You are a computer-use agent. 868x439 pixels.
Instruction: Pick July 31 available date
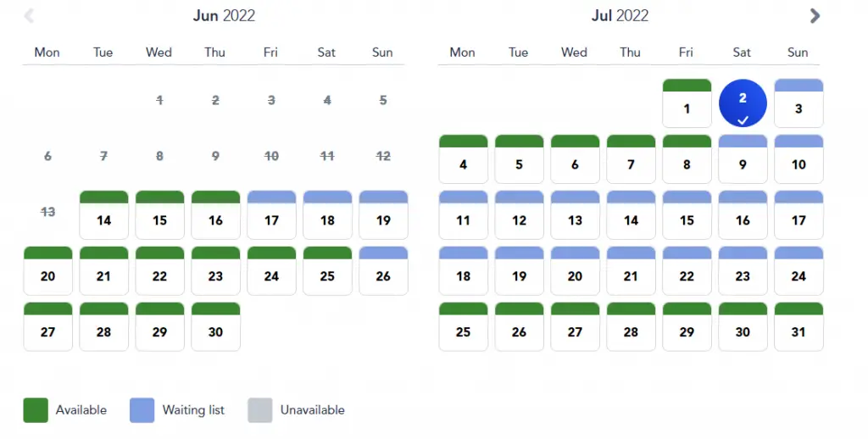click(x=798, y=326)
